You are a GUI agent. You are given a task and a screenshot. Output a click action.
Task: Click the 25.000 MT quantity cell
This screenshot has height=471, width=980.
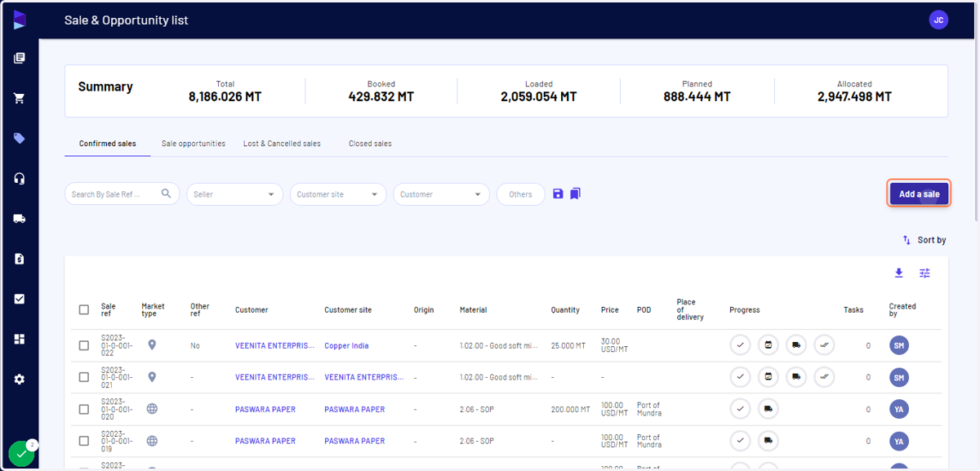[568, 345]
